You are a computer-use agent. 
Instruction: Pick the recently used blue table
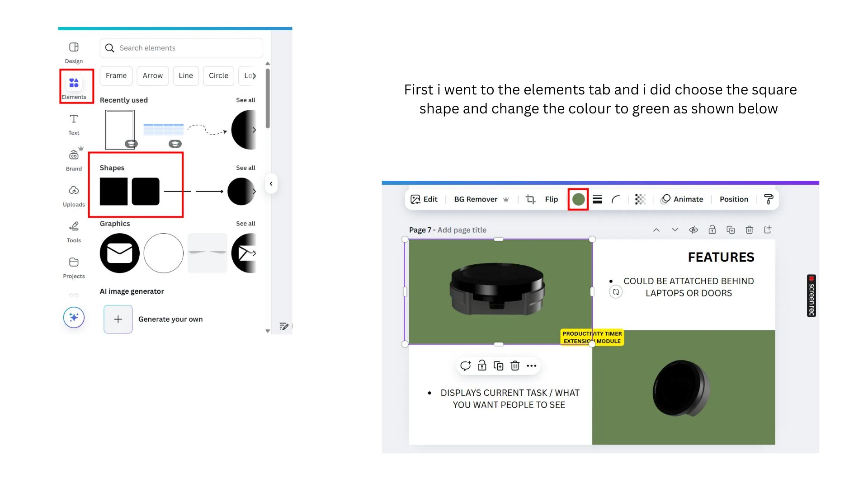click(x=163, y=130)
